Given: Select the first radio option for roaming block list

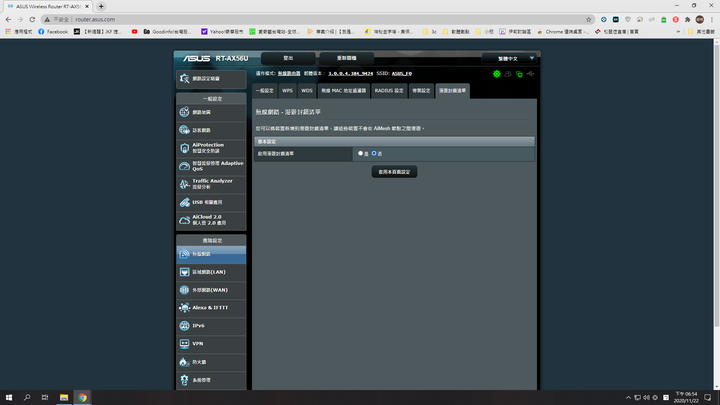Looking at the screenshot, I should (360, 153).
